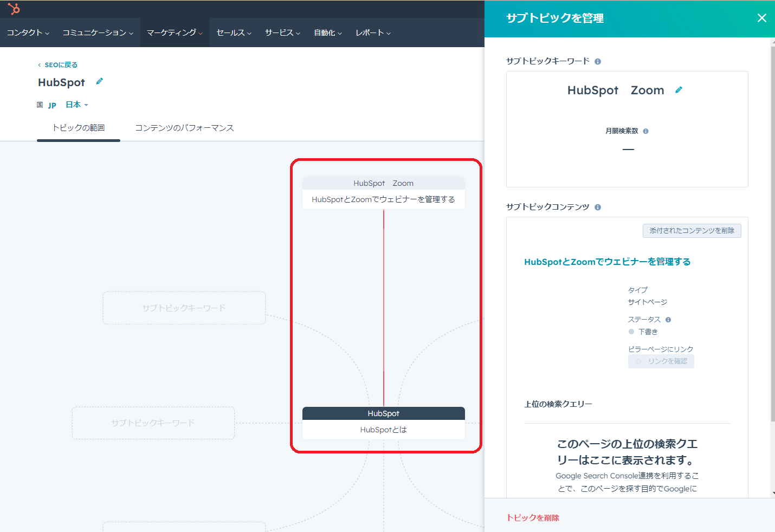The width and height of the screenshot is (775, 532).
Task: Click the リンクを確認 button
Action: coord(661,361)
